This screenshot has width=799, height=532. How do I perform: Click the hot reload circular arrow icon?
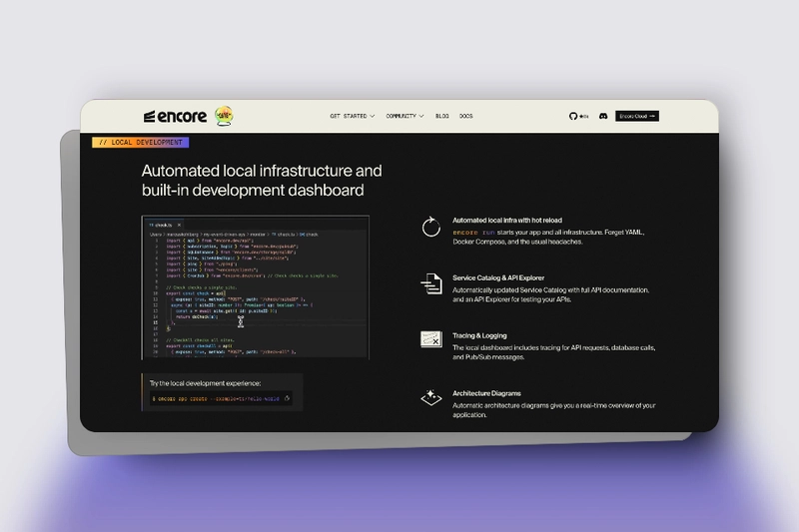click(x=431, y=227)
